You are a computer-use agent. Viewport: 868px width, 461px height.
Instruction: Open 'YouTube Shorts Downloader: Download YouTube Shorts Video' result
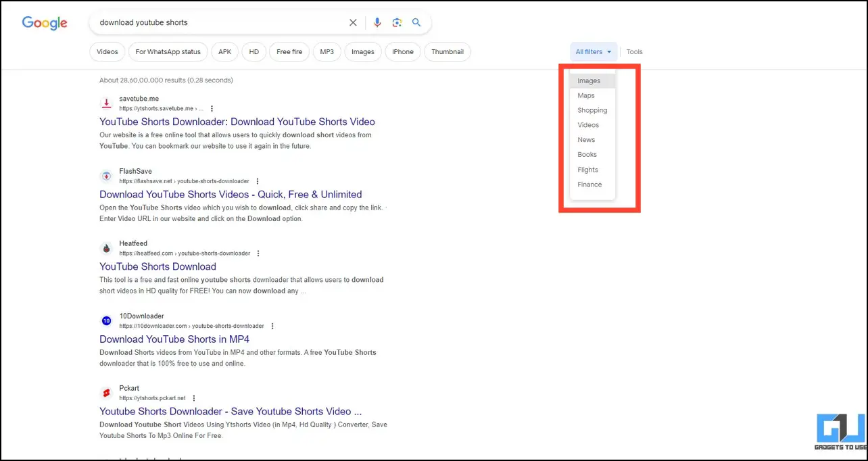237,122
